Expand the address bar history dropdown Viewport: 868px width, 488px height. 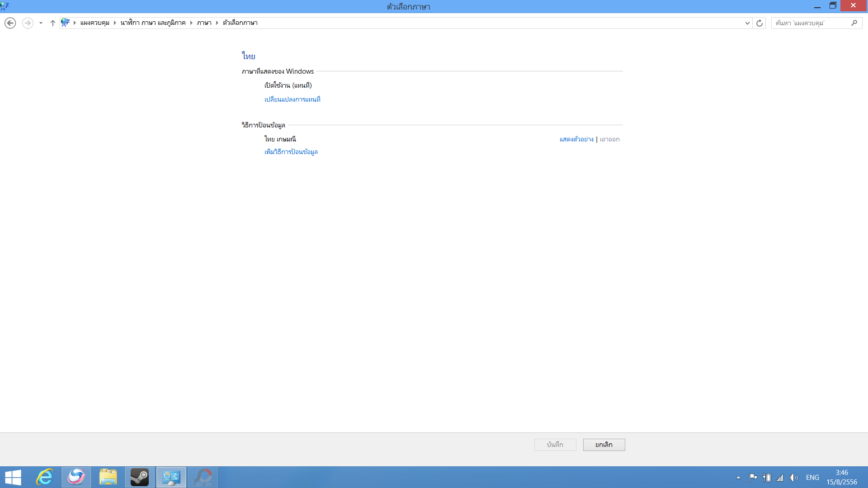(x=747, y=23)
